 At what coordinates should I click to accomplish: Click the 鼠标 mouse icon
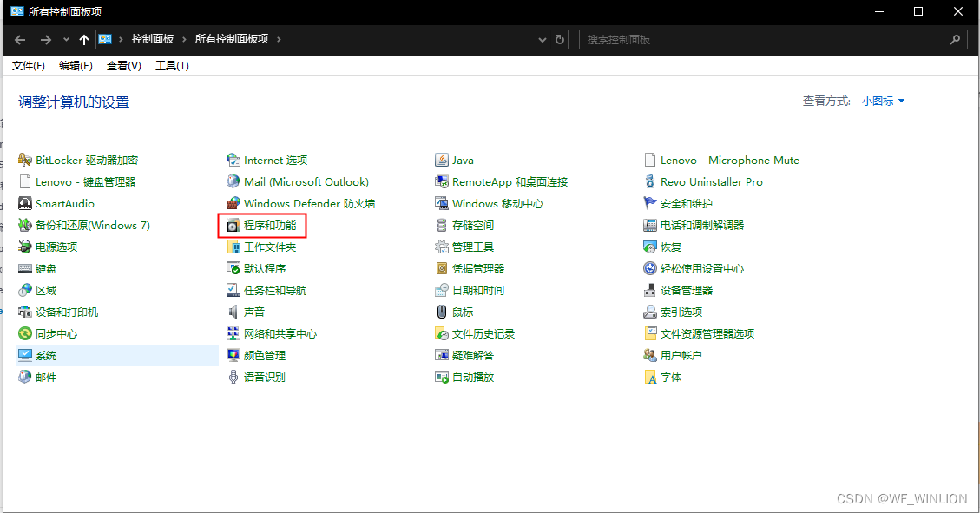tap(442, 312)
